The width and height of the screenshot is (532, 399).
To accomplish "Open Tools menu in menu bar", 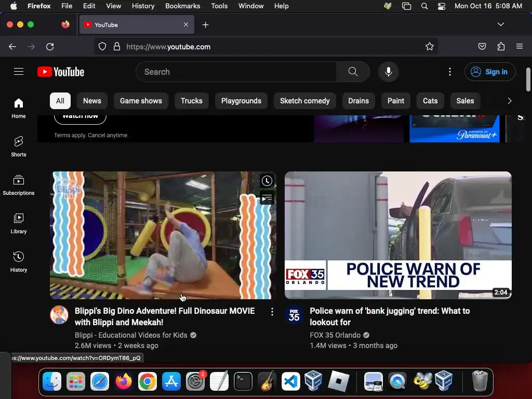I will click(219, 6).
